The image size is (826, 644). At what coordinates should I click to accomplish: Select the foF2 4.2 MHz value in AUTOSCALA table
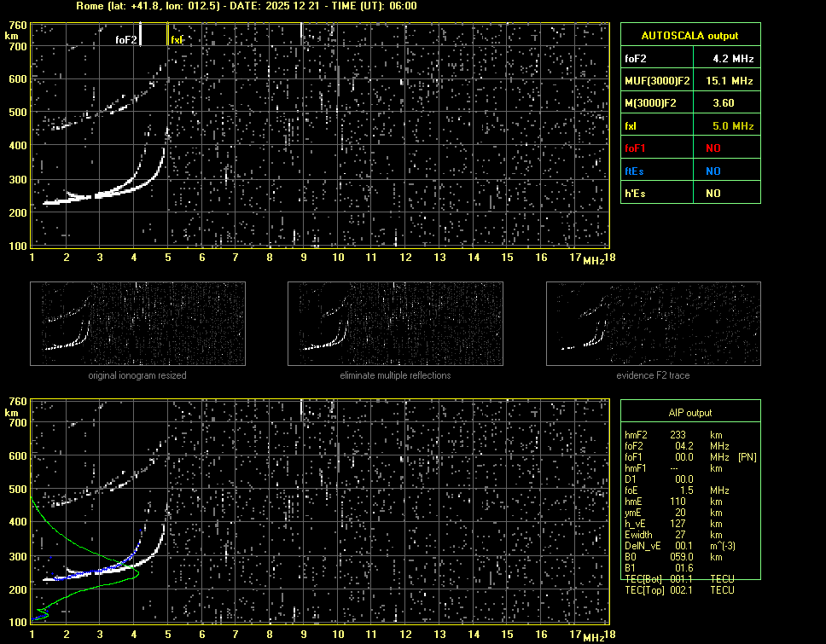tap(732, 59)
